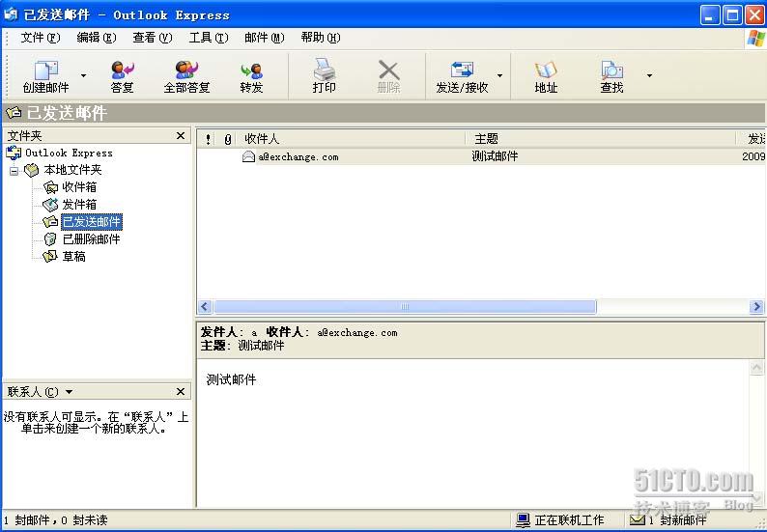The image size is (767, 532).
Task: Click the 查找 (Find) toolbar icon
Action: pos(611,77)
